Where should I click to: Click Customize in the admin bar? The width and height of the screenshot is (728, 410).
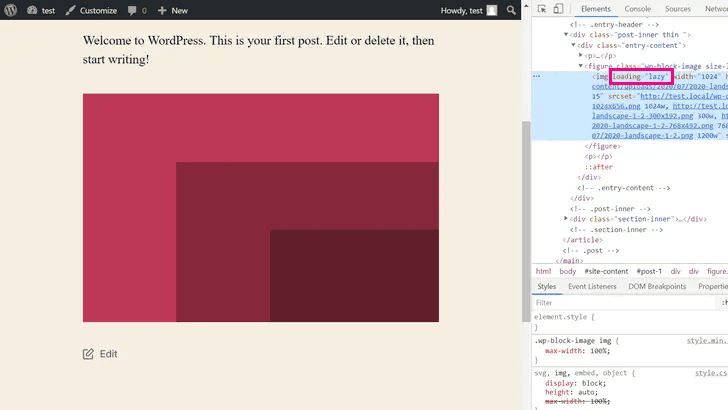91,10
